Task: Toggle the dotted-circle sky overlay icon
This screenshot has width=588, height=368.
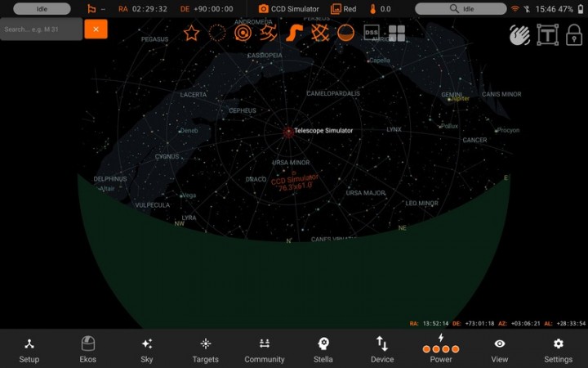Action: (x=216, y=33)
